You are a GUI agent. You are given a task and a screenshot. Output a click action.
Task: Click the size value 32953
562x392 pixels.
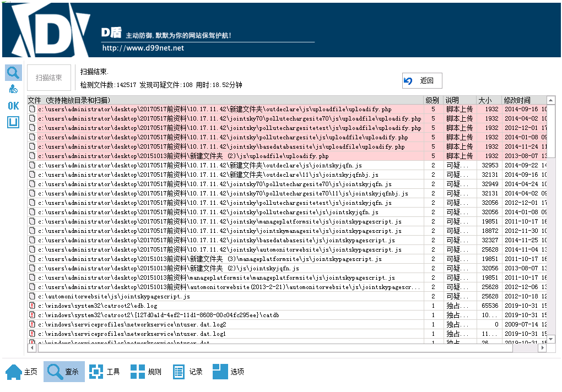point(490,165)
